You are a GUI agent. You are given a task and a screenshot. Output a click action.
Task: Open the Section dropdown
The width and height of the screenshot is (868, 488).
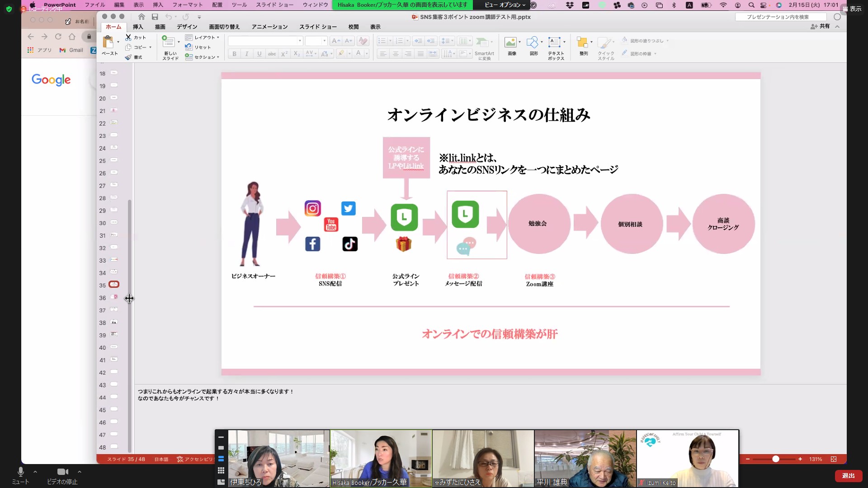pos(202,57)
